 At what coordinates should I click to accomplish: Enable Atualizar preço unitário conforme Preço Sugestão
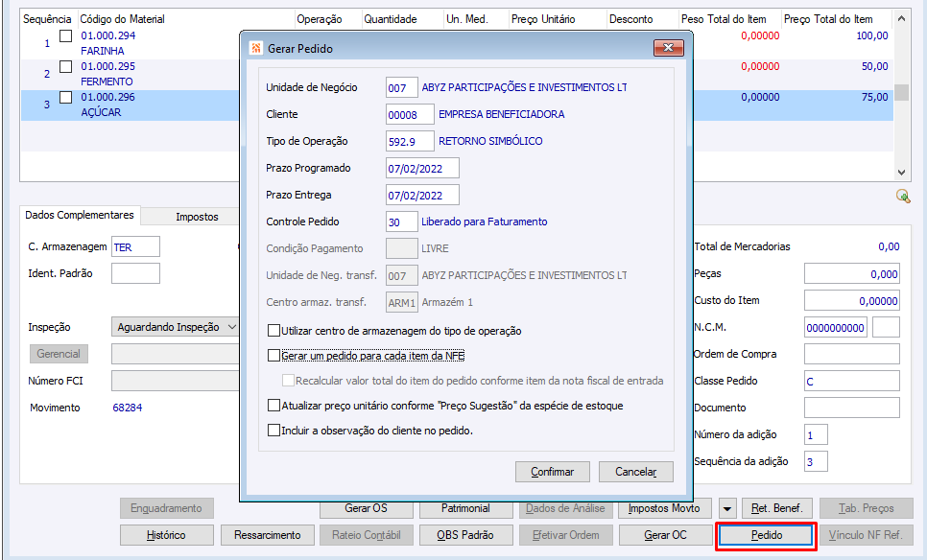click(273, 406)
